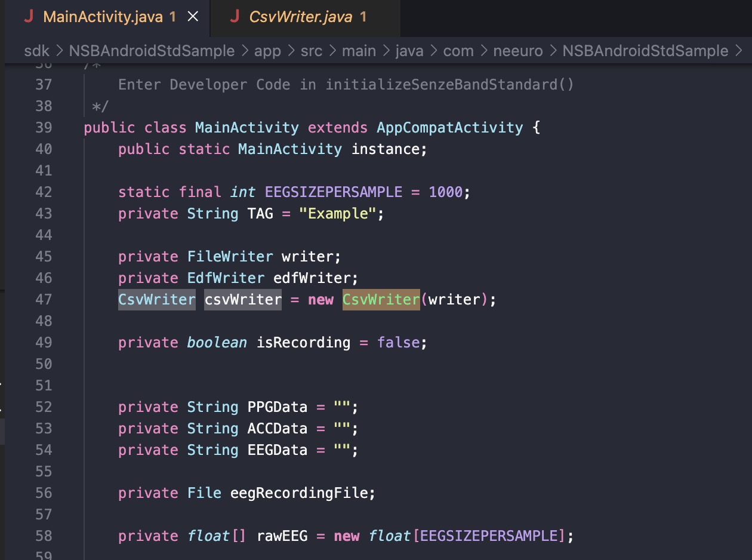This screenshot has width=752, height=560.
Task: Click the 'app' breadcrumb item
Action: coord(268,51)
